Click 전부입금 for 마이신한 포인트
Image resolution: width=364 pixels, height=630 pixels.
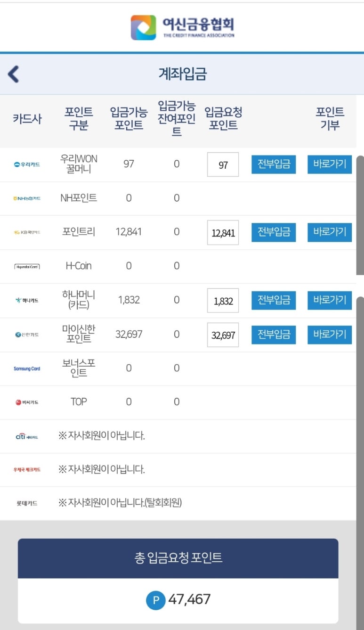(274, 335)
